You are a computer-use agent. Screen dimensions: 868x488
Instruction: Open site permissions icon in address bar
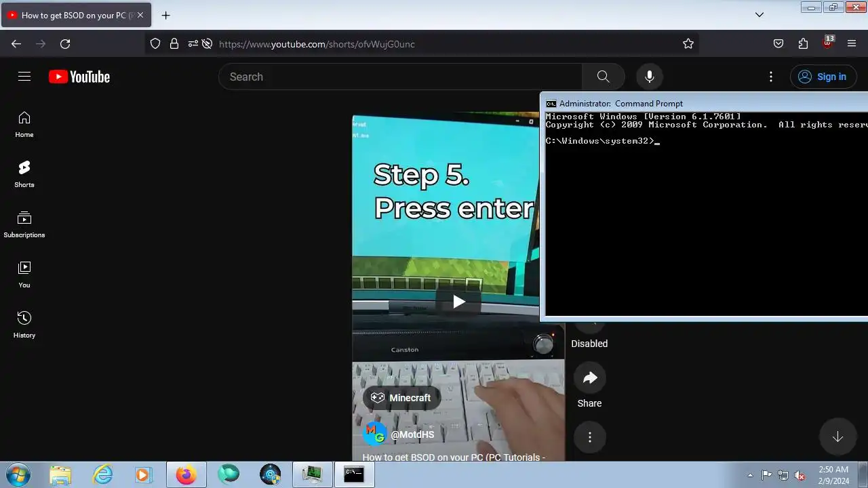point(193,43)
